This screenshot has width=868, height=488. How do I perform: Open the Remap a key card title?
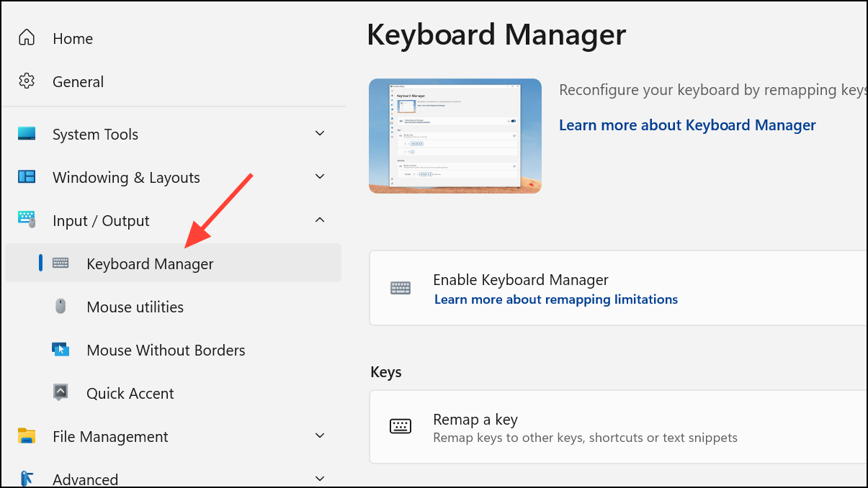coord(475,419)
